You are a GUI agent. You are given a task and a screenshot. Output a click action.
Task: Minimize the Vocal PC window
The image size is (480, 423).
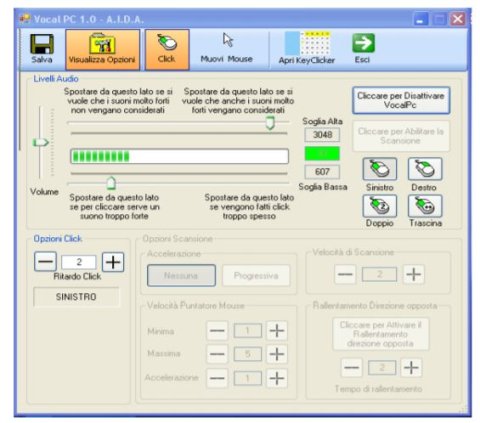tap(421, 19)
